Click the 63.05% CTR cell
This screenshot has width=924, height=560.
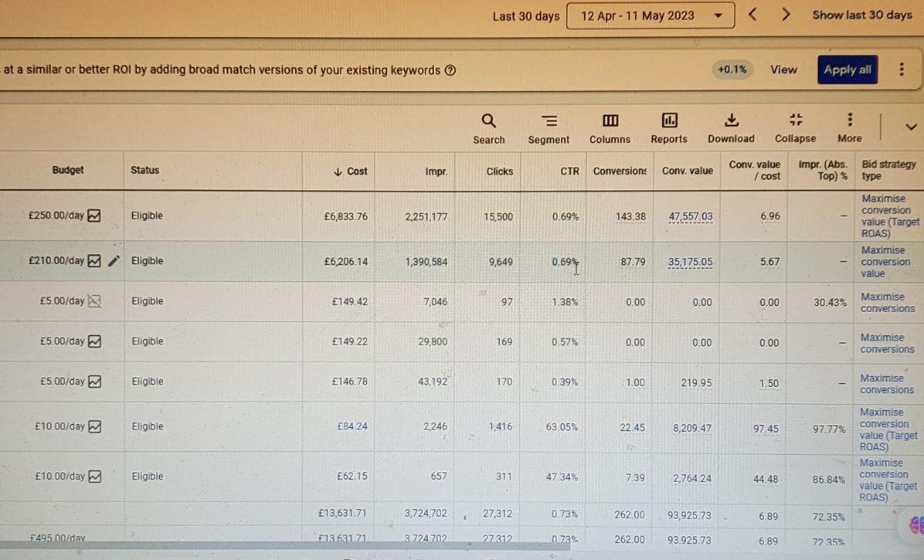[x=562, y=427]
